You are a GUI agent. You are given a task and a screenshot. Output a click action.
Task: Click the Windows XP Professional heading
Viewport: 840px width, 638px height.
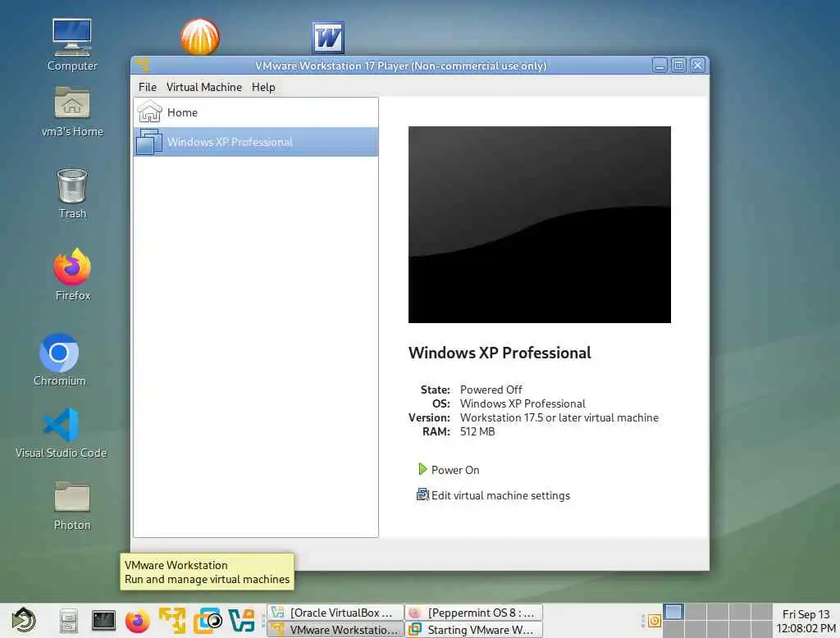click(500, 353)
